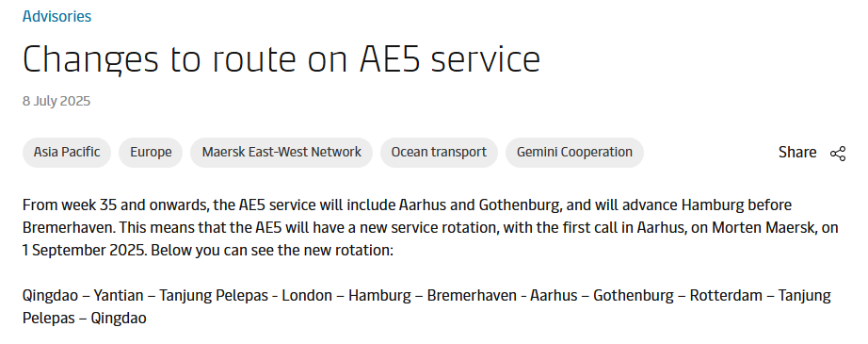Click the first Qingdao starting the rotation
This screenshot has height=344, width=868.
(50, 296)
